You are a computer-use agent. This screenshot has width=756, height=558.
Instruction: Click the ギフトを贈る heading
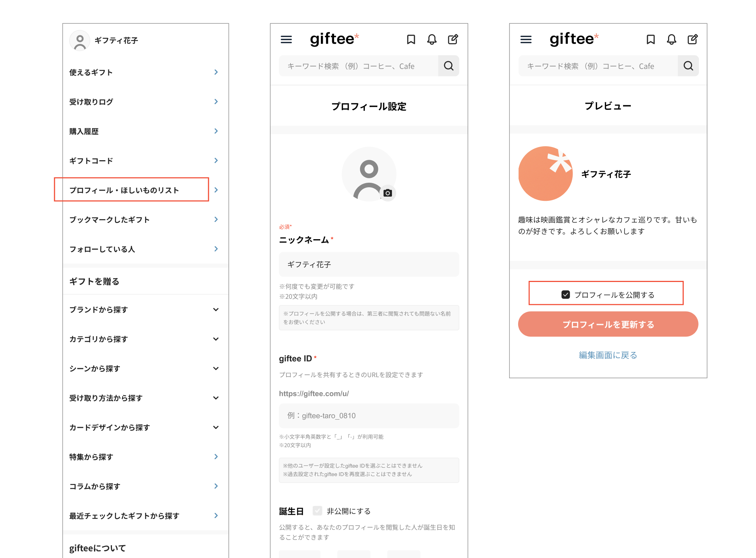(x=94, y=281)
